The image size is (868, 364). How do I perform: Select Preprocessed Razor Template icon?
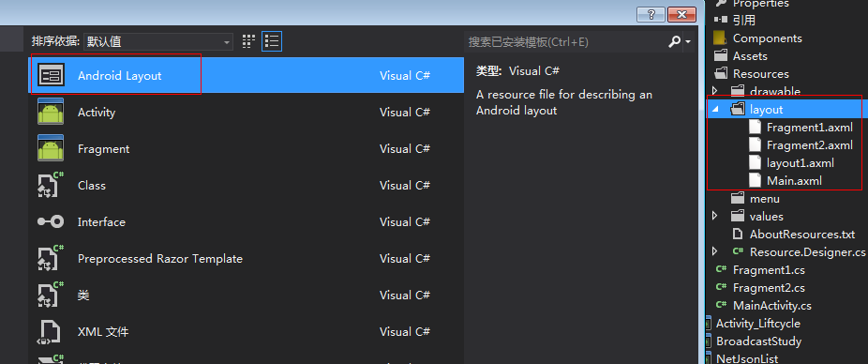[x=51, y=258]
